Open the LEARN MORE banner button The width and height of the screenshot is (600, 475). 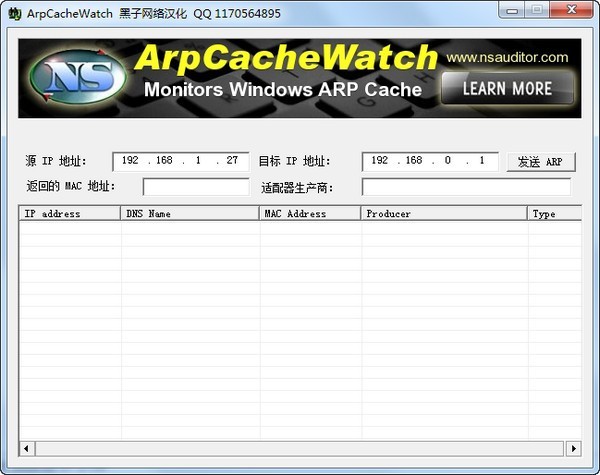(x=507, y=88)
